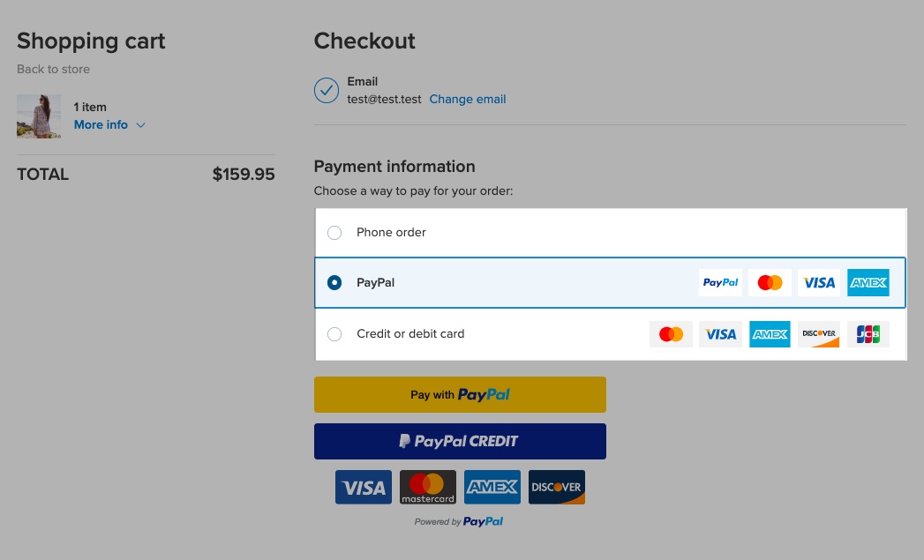
Task: Click the PayPal logo on the PayPal row
Action: [720, 282]
